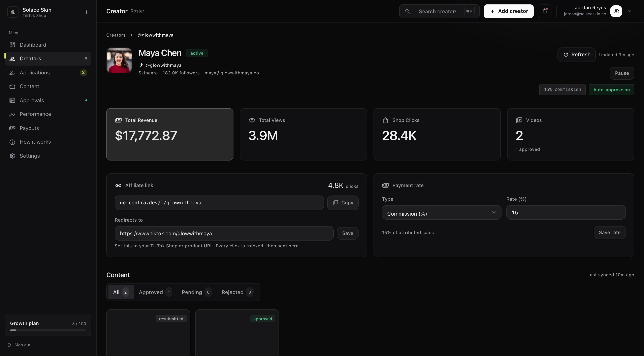
Task: Click the affiliate link URL field
Action: click(x=219, y=203)
